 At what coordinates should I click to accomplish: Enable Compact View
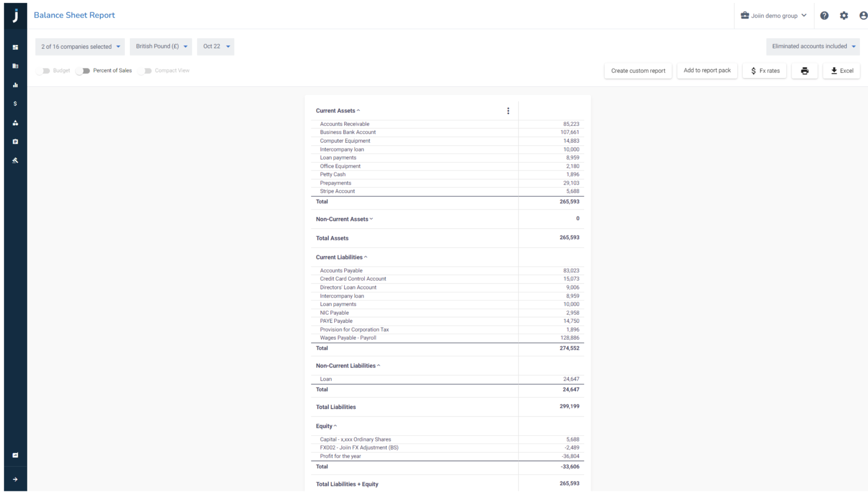[145, 70]
